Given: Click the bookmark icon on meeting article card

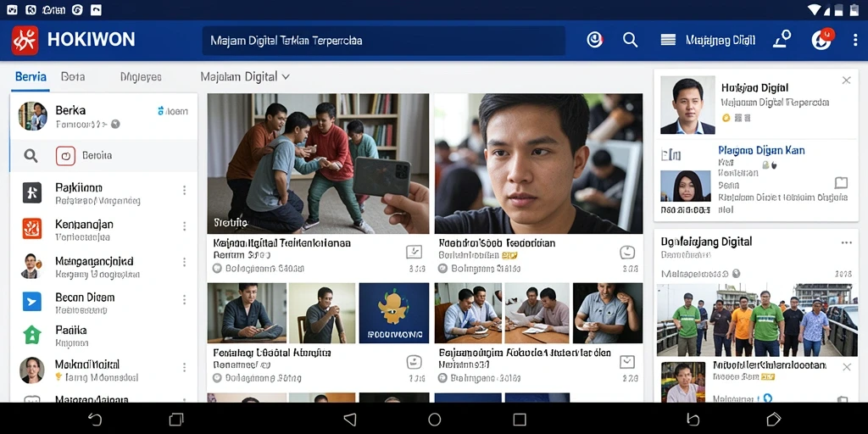Looking at the screenshot, I should coord(626,362).
